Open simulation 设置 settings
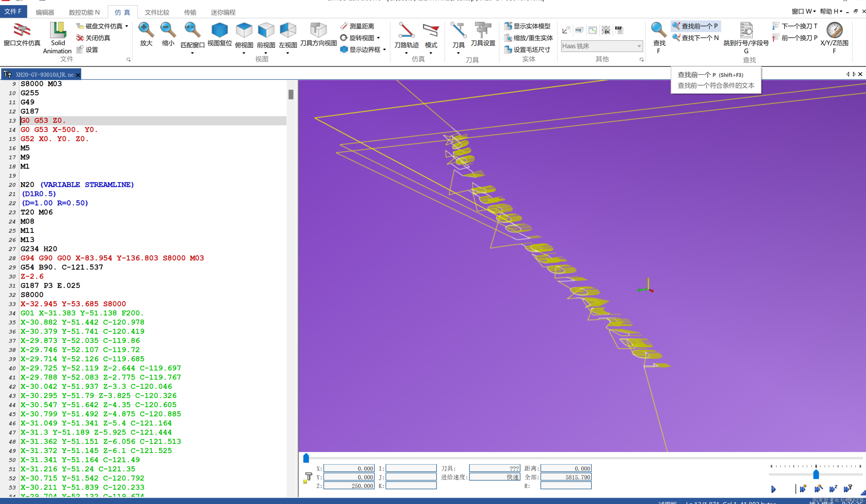 coord(87,50)
